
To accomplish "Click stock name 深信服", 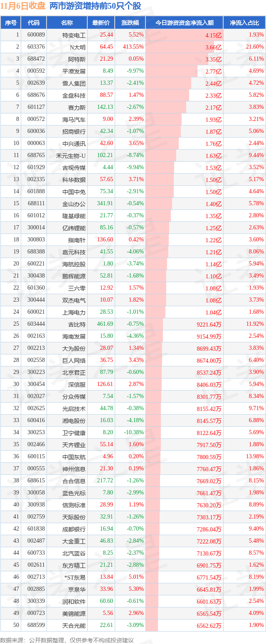I will pos(77,385).
